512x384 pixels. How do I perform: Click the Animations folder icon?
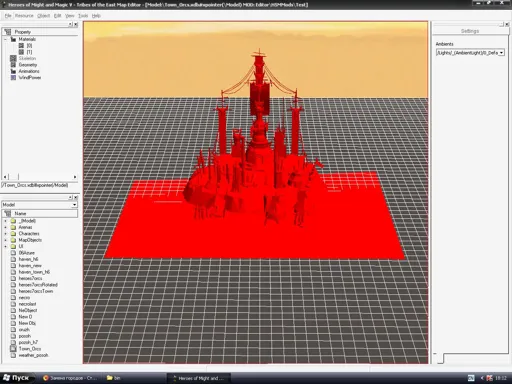(x=13, y=71)
